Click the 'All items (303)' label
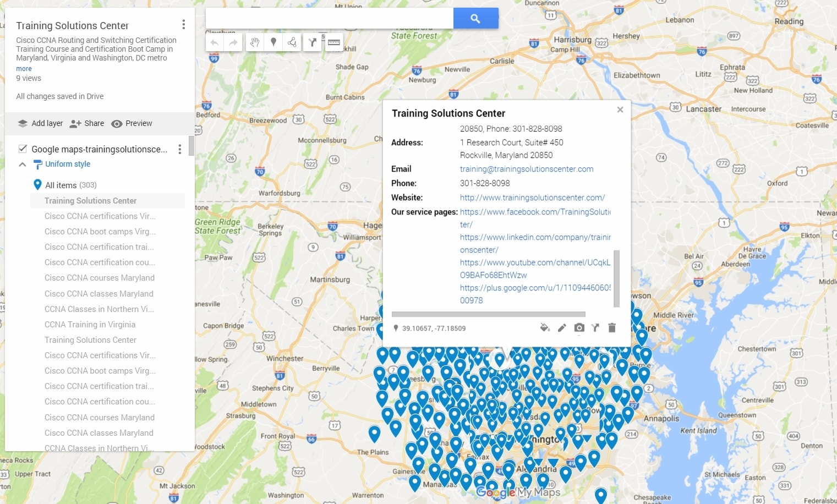 click(71, 185)
